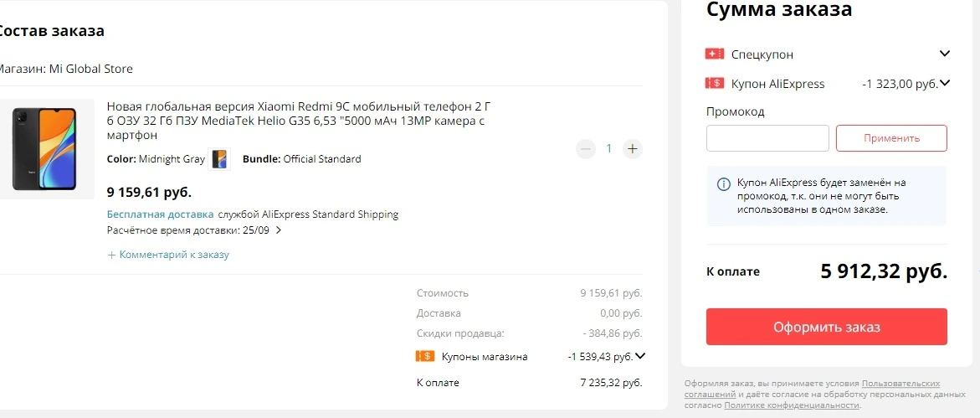The image size is (980, 418).
Task: Click the red Купон AliExpress dollar icon
Action: [715, 83]
